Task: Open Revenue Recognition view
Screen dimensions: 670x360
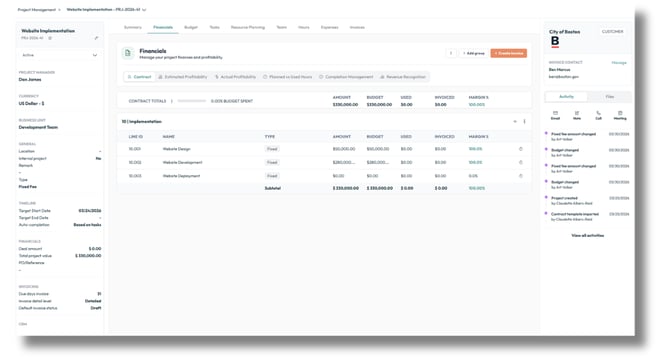Action: 403,77
